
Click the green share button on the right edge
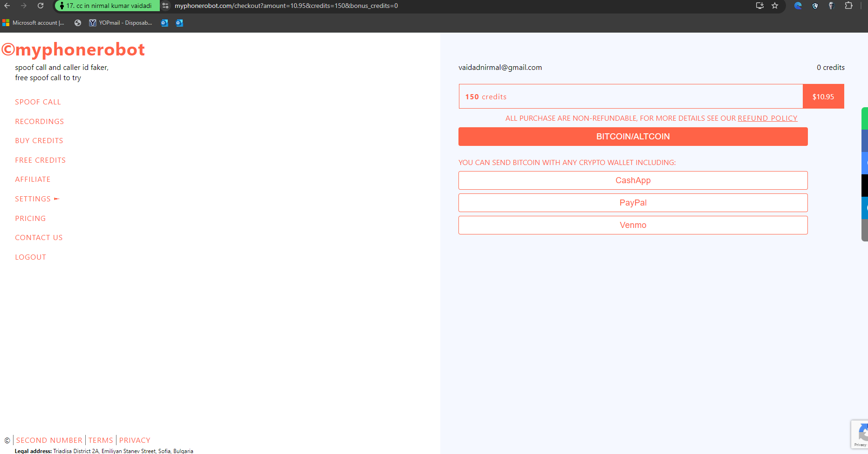click(865, 118)
